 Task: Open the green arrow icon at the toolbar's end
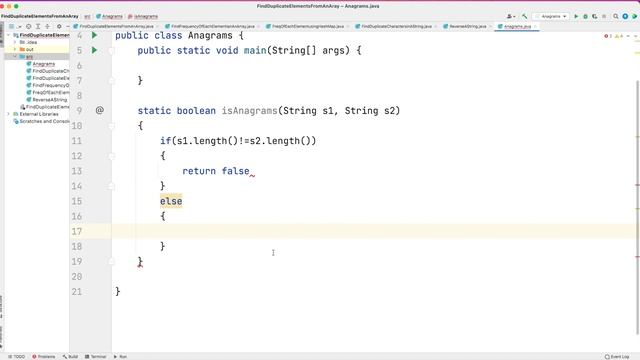(x=634, y=16)
